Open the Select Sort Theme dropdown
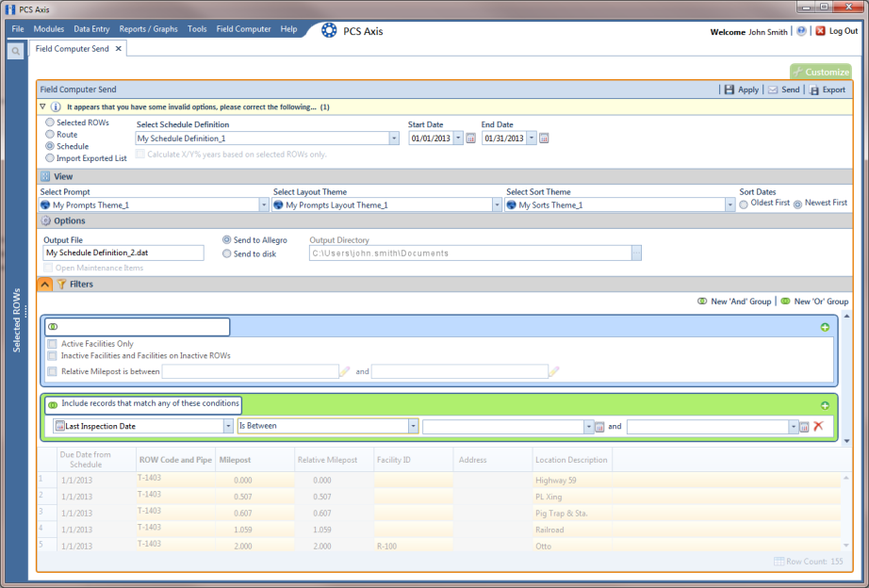869x588 pixels. [x=730, y=205]
